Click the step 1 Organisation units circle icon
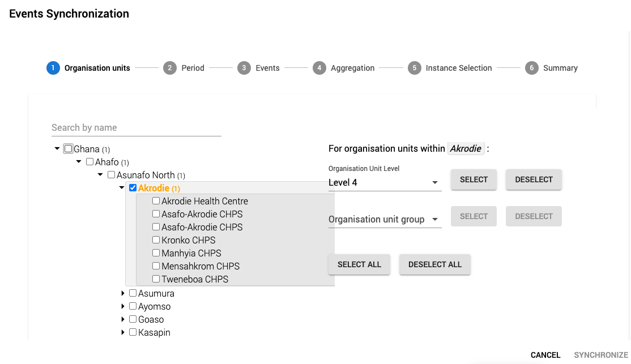 pos(53,68)
